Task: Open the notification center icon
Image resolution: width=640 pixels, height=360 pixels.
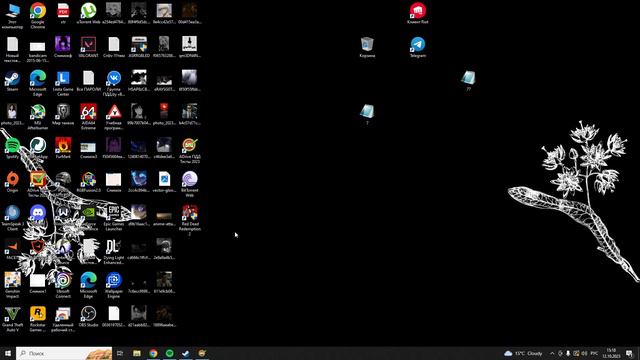Action: coord(629,353)
